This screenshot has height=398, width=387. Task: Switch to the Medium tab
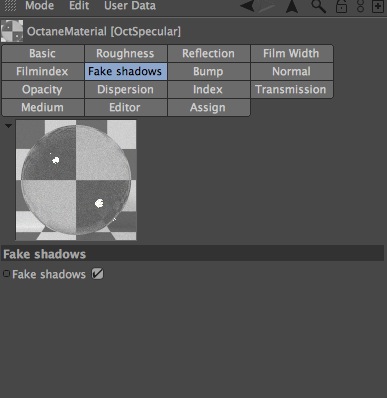click(x=43, y=107)
